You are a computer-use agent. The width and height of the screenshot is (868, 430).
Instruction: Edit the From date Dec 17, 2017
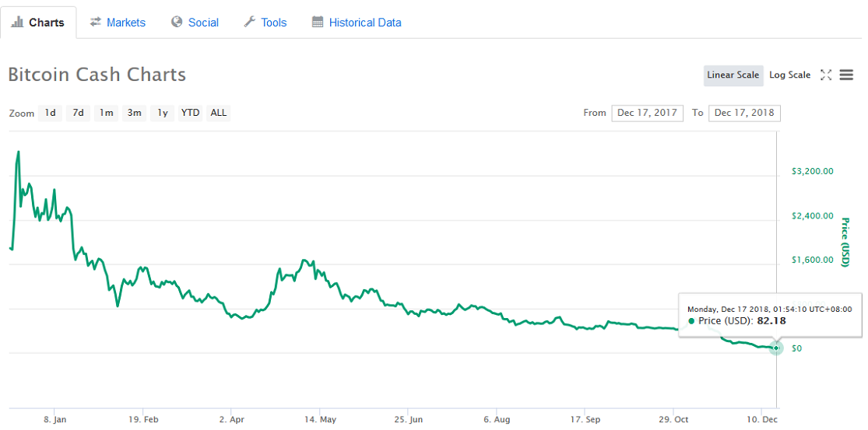(x=648, y=113)
